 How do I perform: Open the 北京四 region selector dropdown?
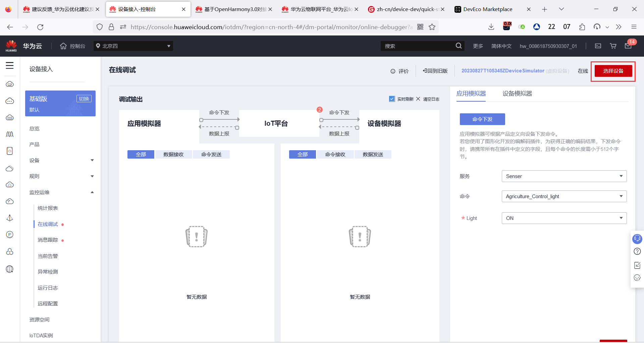point(133,46)
